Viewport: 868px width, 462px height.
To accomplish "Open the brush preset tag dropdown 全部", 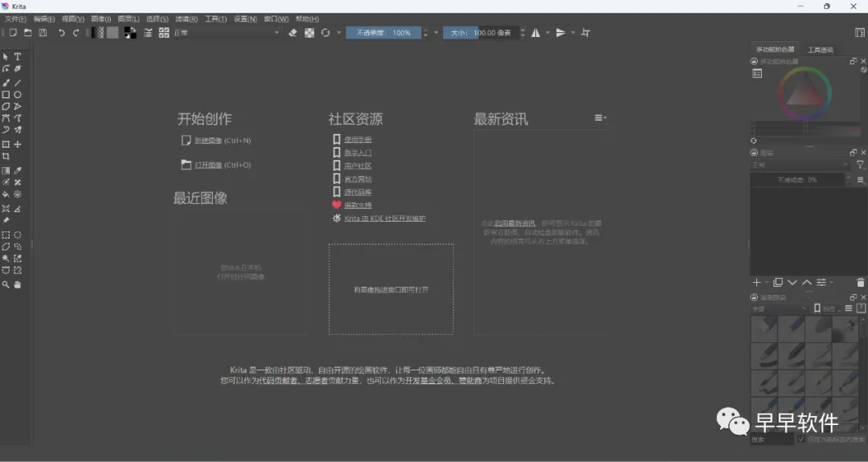I will [x=779, y=309].
